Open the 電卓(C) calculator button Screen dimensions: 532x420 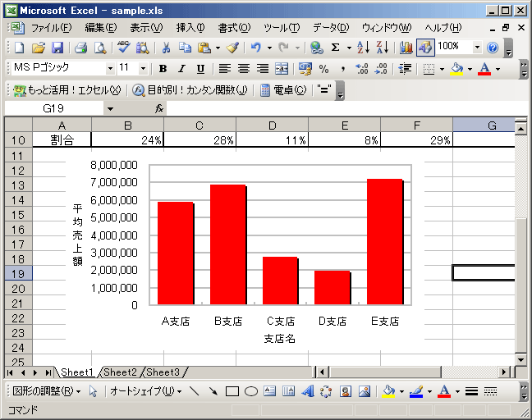coord(283,90)
